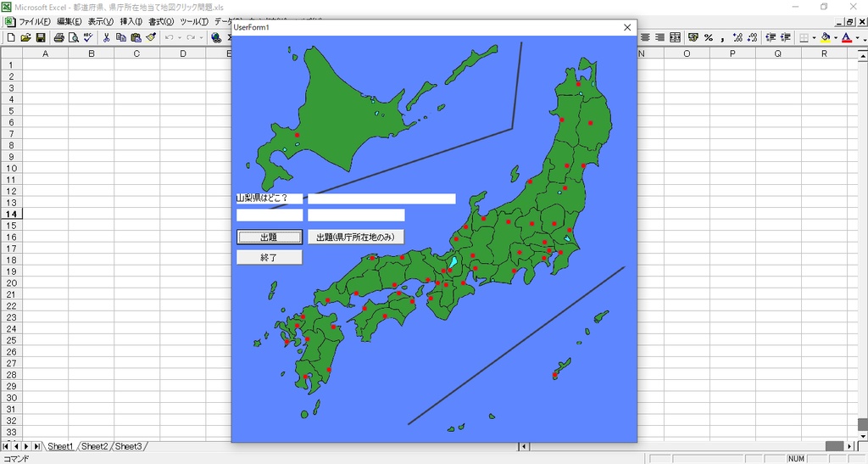
Task: Close the UserForm1 dialog
Action: (627, 27)
